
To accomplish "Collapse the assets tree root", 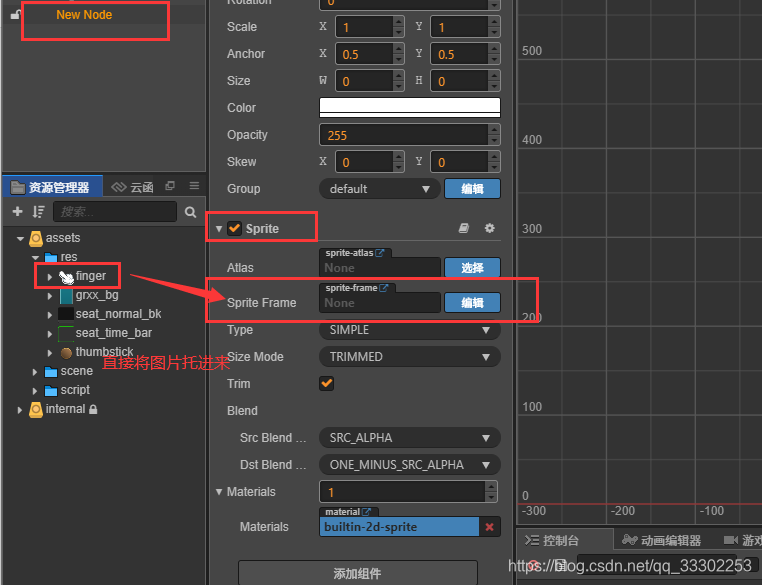I will click(20, 239).
